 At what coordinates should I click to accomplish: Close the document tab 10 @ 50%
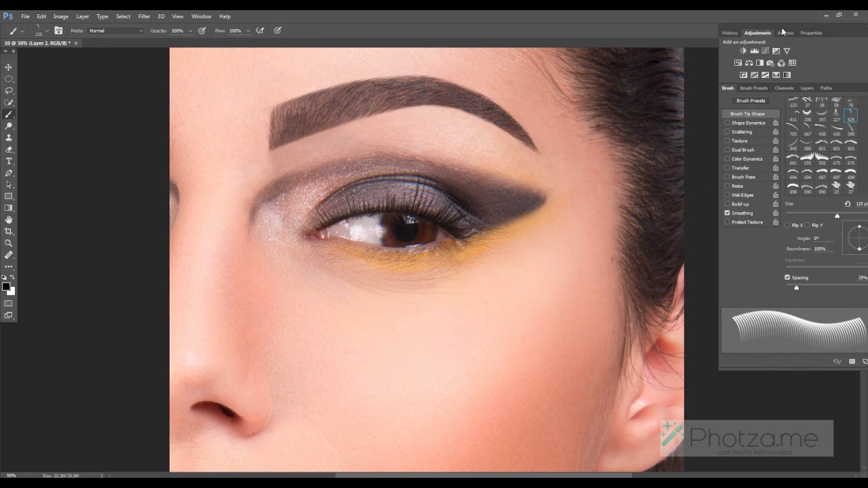pyautogui.click(x=76, y=43)
